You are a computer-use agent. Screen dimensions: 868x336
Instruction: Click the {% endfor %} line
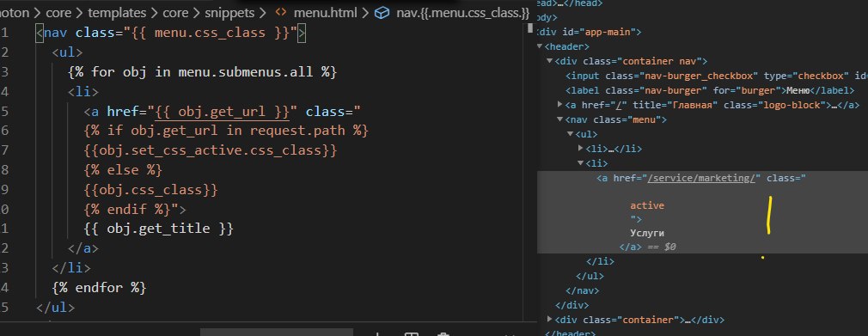(99, 288)
